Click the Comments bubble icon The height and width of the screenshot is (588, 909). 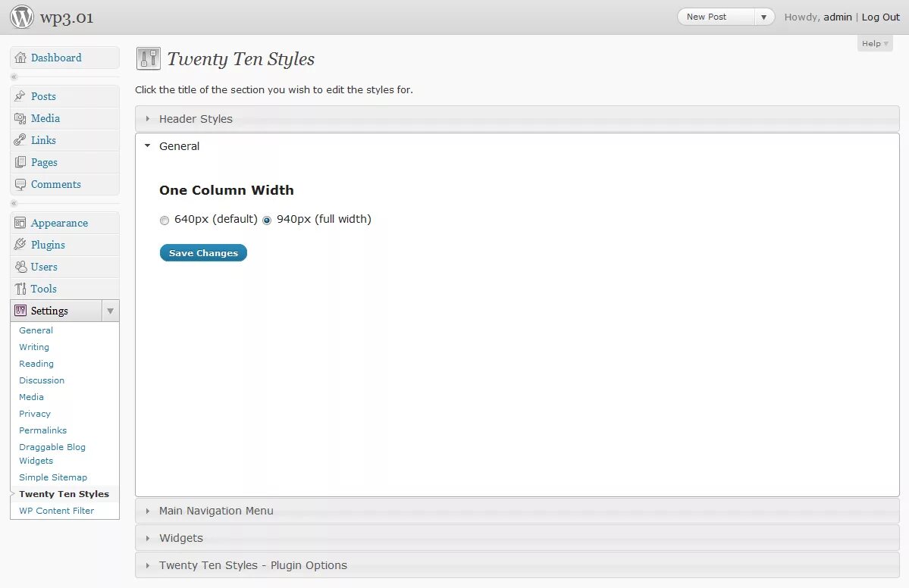click(x=20, y=184)
